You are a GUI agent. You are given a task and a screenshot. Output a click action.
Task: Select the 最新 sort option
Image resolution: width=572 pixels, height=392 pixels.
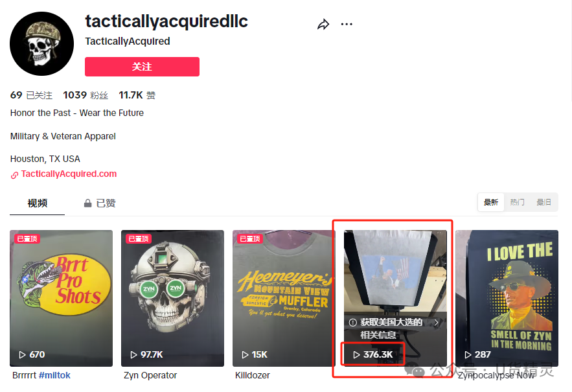coord(491,202)
